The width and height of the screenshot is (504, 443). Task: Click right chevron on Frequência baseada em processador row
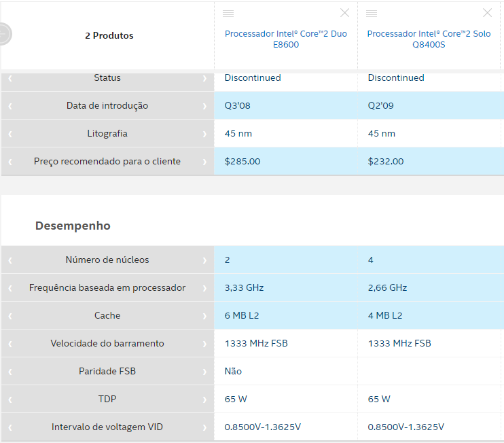[x=204, y=288]
